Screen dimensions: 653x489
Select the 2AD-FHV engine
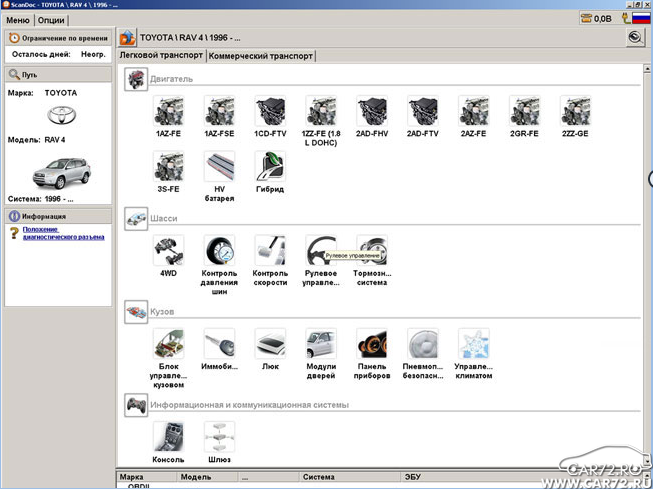pos(371,111)
